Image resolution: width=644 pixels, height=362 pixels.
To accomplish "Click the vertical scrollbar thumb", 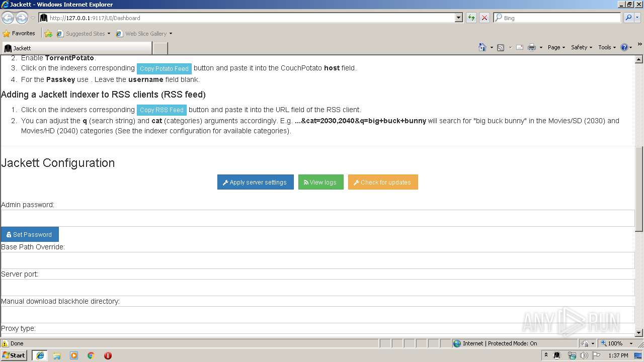I will coord(639,189).
